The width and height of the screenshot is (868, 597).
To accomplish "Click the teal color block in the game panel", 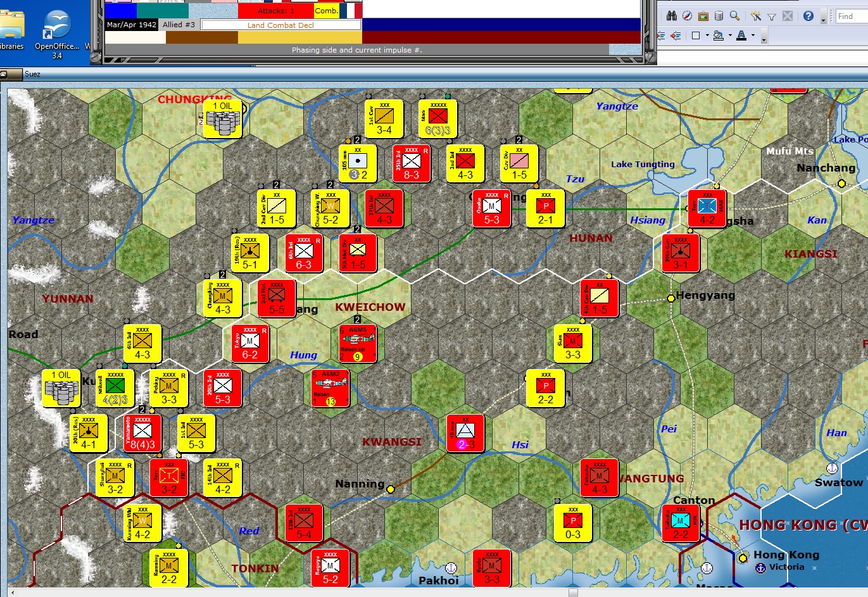I will 163,11.
